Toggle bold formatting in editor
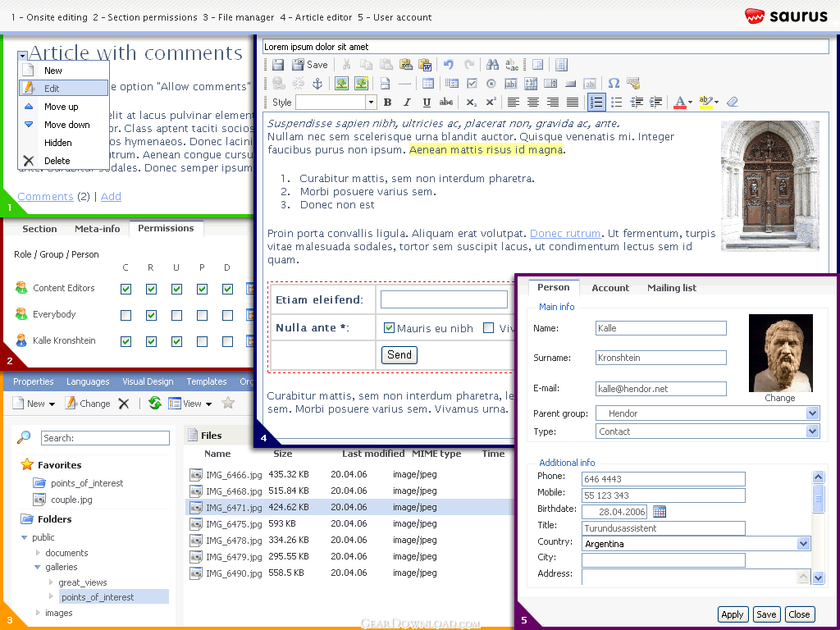Viewport: 840px width, 630px height. pyautogui.click(x=387, y=102)
